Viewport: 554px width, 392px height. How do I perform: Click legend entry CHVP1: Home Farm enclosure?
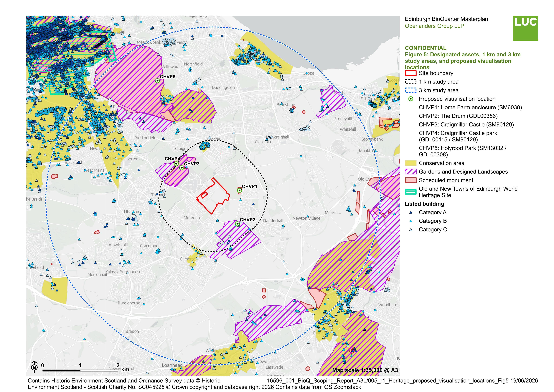[x=470, y=107]
